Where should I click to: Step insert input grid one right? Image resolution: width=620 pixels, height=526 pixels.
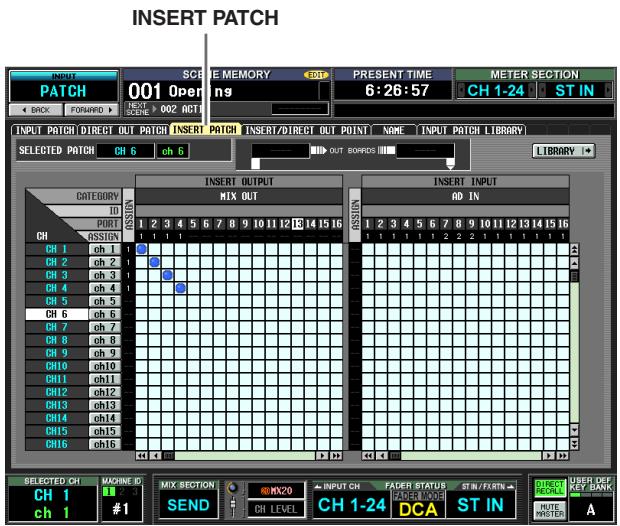pyautogui.click(x=548, y=456)
